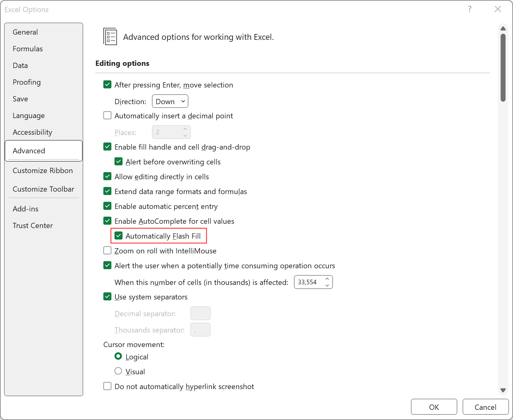Screen dimensions: 513x420
Task: Open the Direction dropdown
Action: coord(170,101)
